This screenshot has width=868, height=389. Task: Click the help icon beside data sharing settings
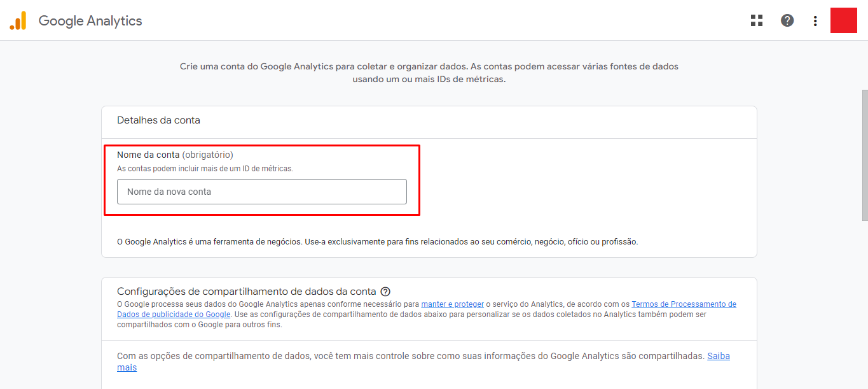[x=385, y=292]
